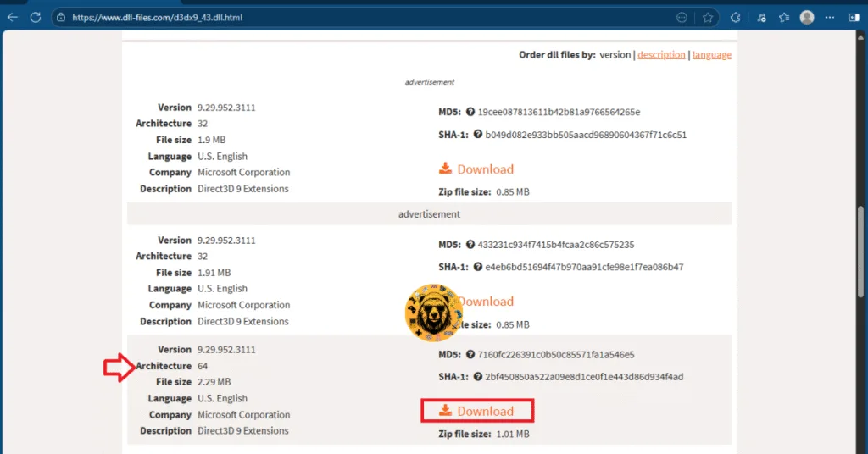868x454 pixels.
Task: Click the site info lock icon
Action: coord(60,17)
